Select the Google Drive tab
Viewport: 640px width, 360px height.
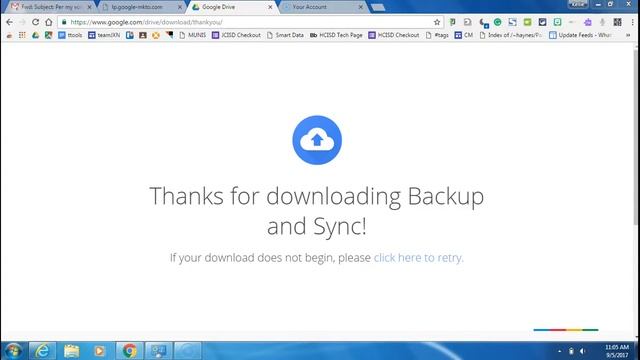(231, 7)
